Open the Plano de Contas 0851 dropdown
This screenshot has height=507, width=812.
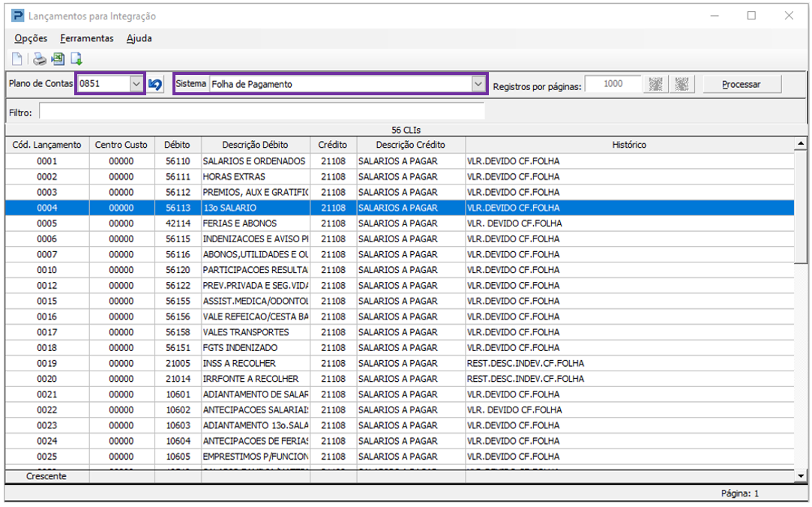point(136,84)
